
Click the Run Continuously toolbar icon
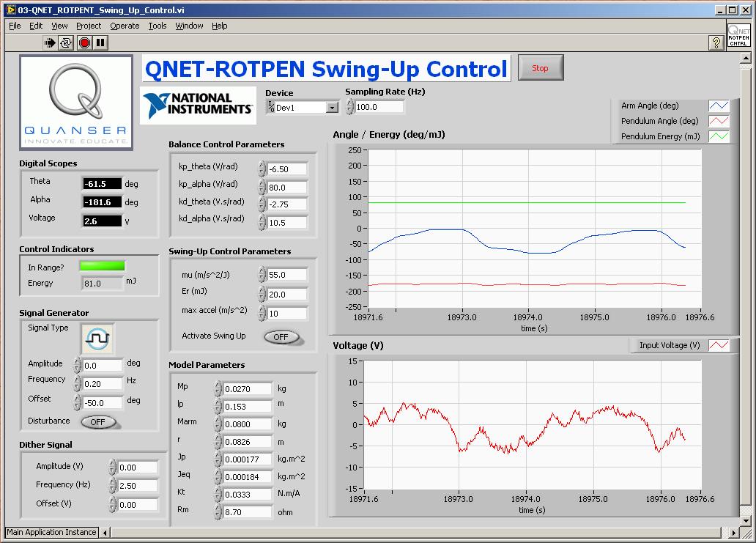tap(66, 43)
